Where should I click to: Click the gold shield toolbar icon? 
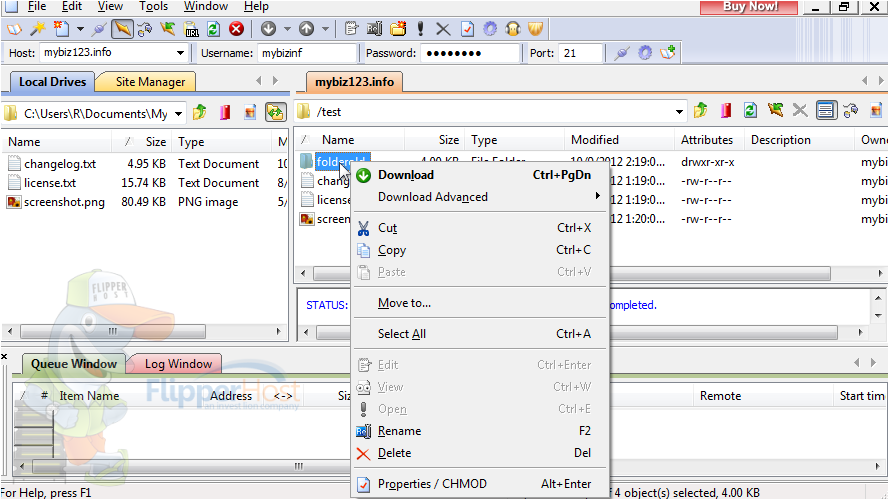click(x=536, y=28)
